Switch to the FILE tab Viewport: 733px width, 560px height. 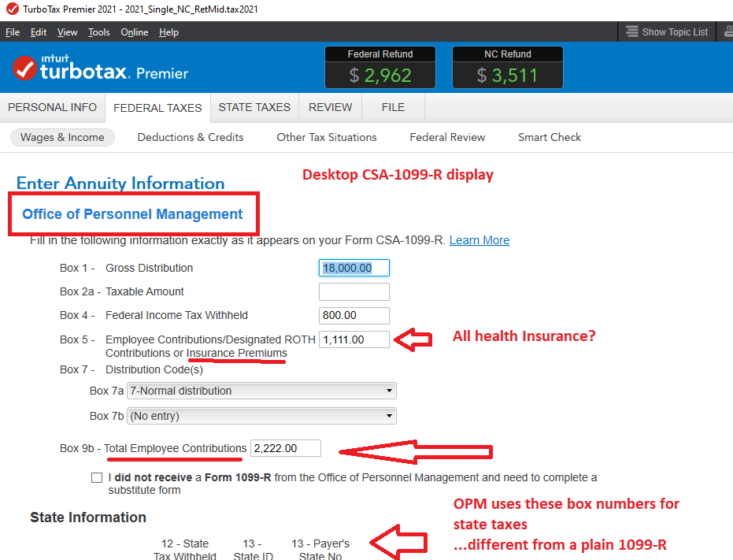tap(393, 108)
